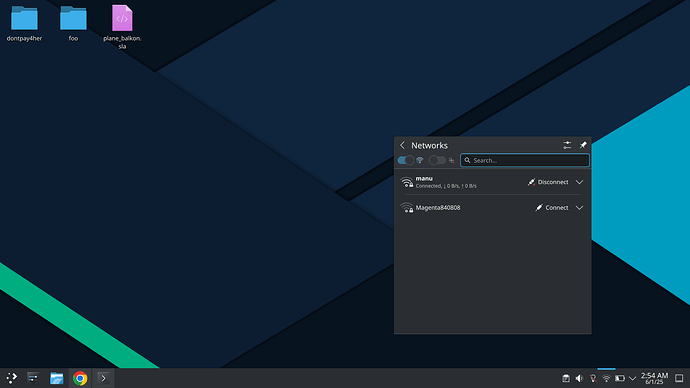Toggle the Wi-Fi enable switch
The image size is (690, 388).
(x=406, y=160)
